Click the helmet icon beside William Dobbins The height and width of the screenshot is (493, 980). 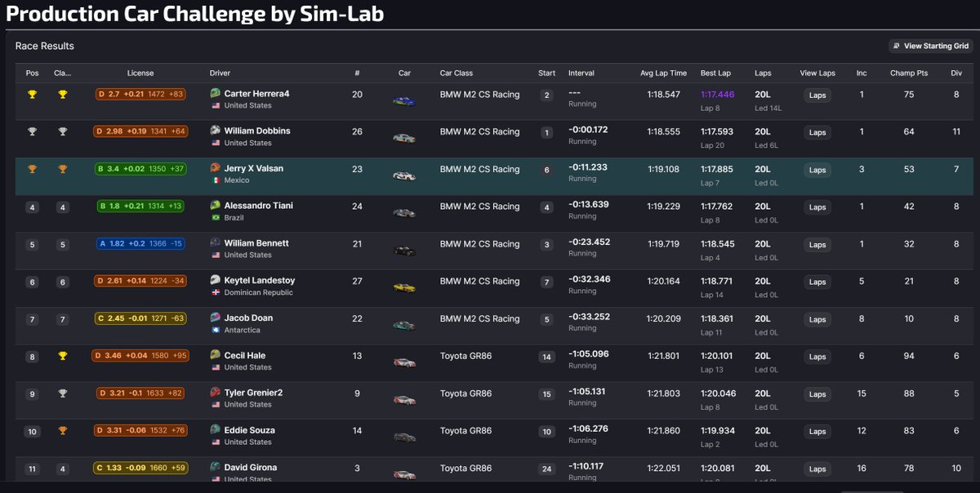tap(216, 131)
